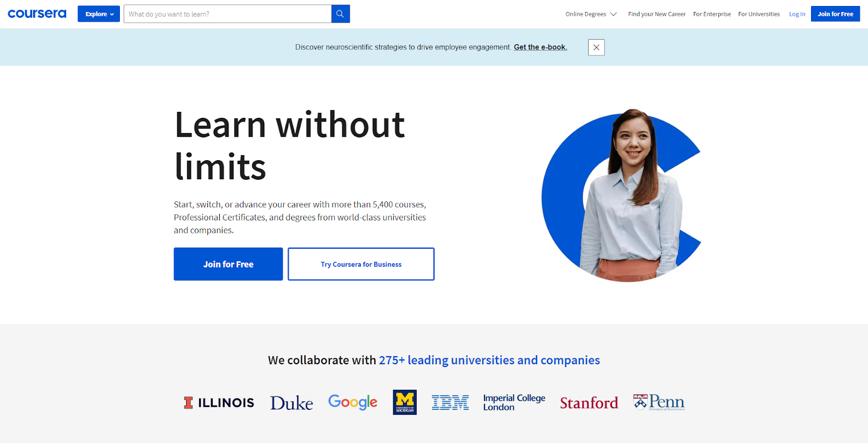Screen dimensions: 868x443
Task: Click the hero image of the woman
Action: pyautogui.click(x=622, y=195)
